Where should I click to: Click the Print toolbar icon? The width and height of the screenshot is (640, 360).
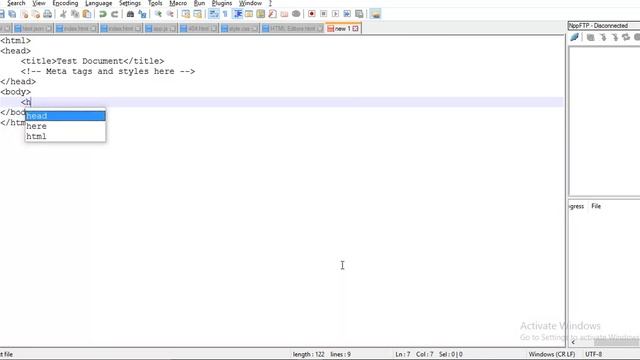(x=47, y=14)
